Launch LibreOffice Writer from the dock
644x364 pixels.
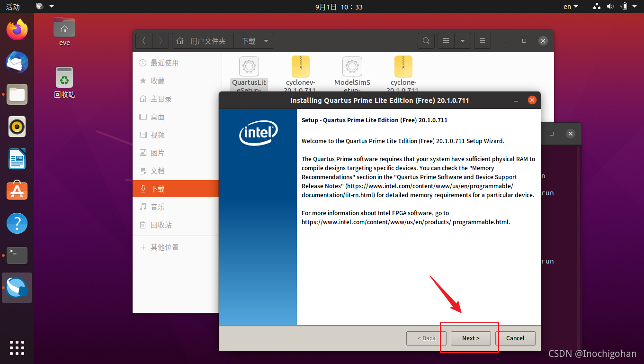pyautogui.click(x=17, y=159)
